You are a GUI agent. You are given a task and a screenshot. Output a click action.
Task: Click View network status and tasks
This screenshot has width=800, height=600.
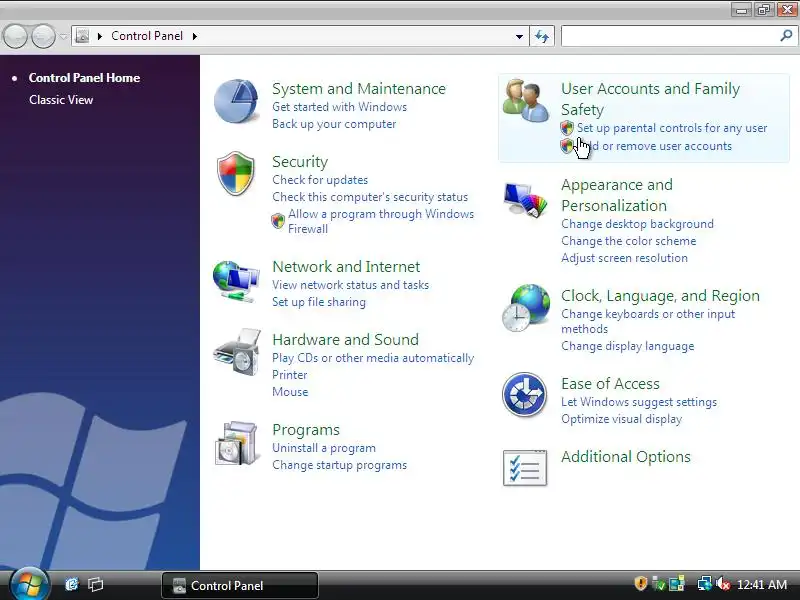(x=350, y=285)
